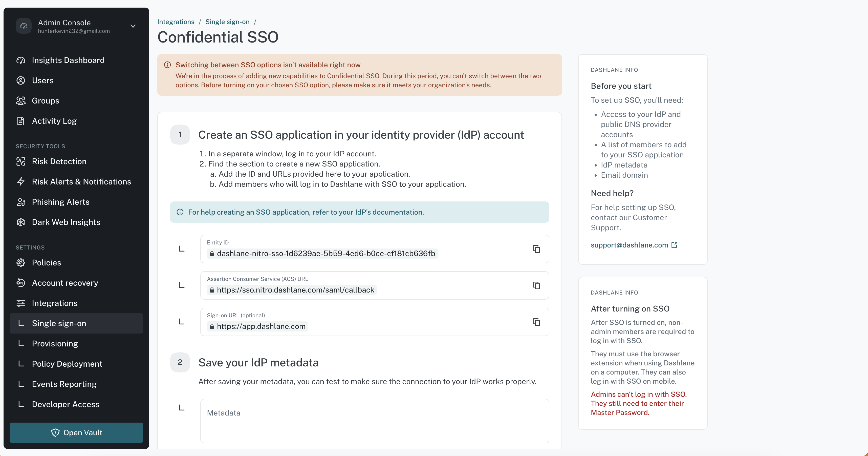Click the lock icon in Entity ID field
Screen dimensions: 868x456
point(212,254)
